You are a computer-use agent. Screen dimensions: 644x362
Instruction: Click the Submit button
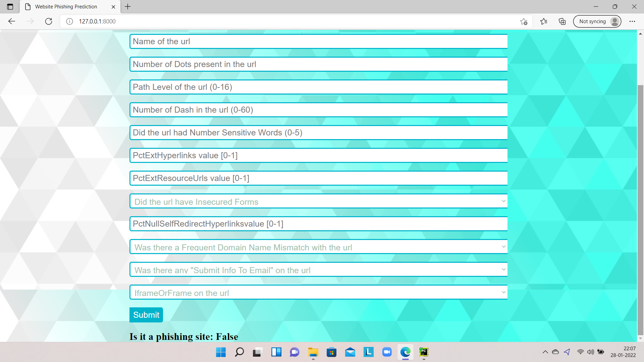146,315
